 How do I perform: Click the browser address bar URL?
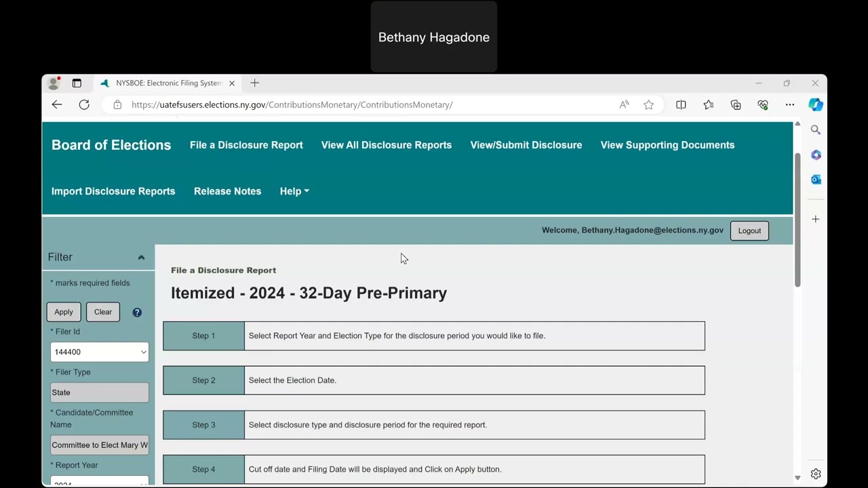292,104
